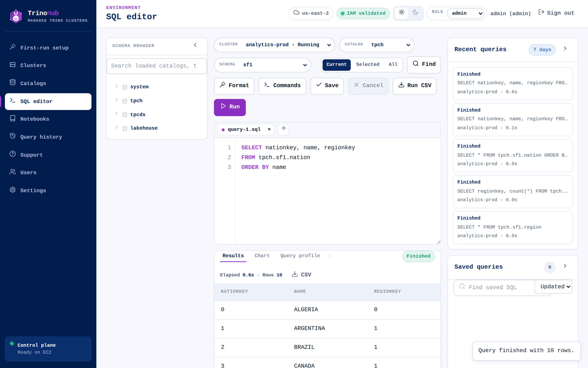Open recent tpch.sf1.region query

pyautogui.click(x=513, y=228)
